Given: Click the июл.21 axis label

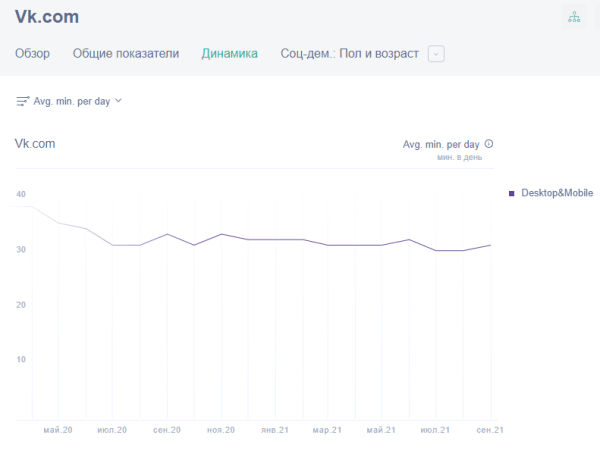Looking at the screenshot, I should (435, 430).
